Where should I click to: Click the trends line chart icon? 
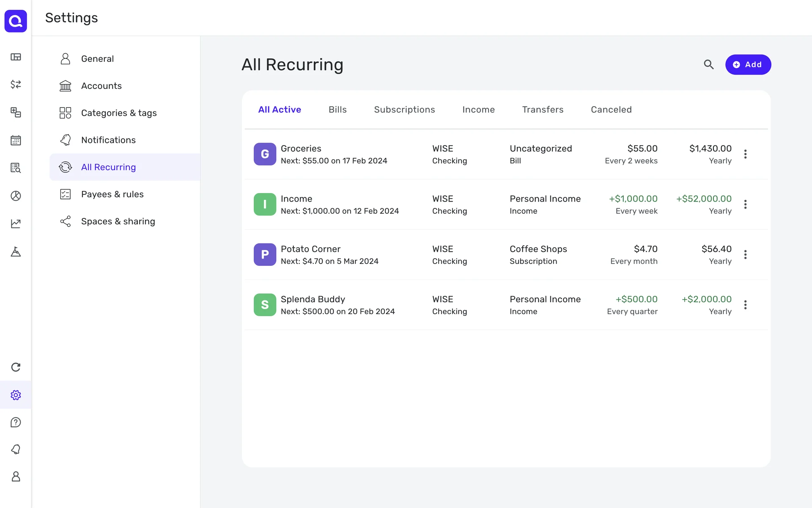(x=16, y=224)
